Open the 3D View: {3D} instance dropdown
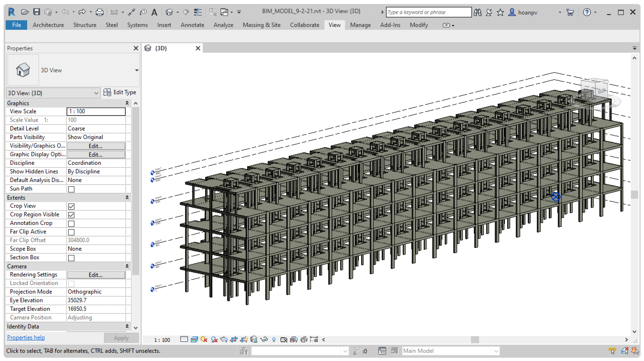Image resolution: width=644 pixels, height=361 pixels. pyautogui.click(x=96, y=93)
